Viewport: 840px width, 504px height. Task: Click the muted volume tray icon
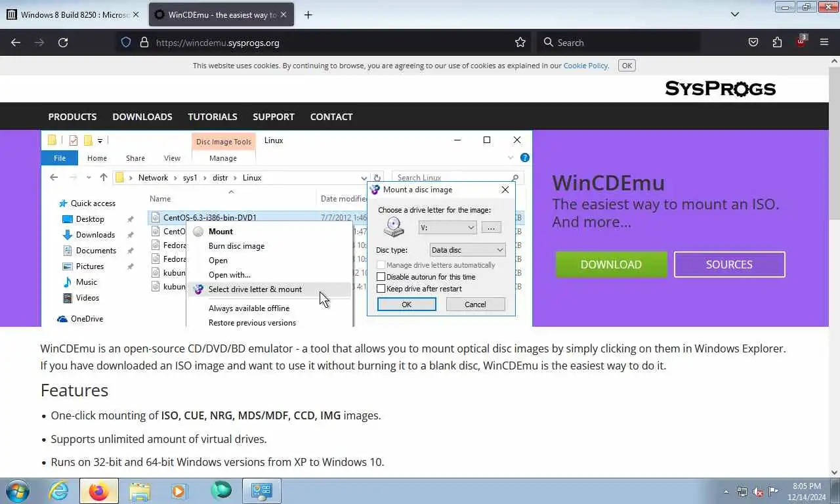click(x=758, y=492)
